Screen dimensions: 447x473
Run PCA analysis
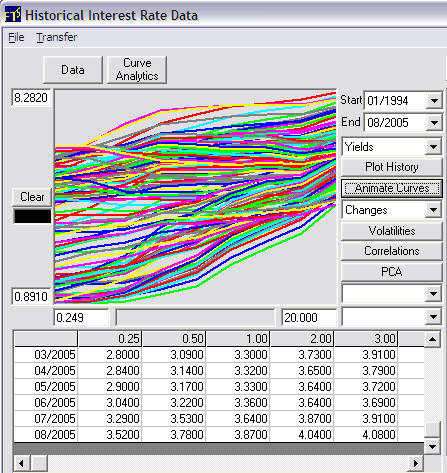point(392,272)
